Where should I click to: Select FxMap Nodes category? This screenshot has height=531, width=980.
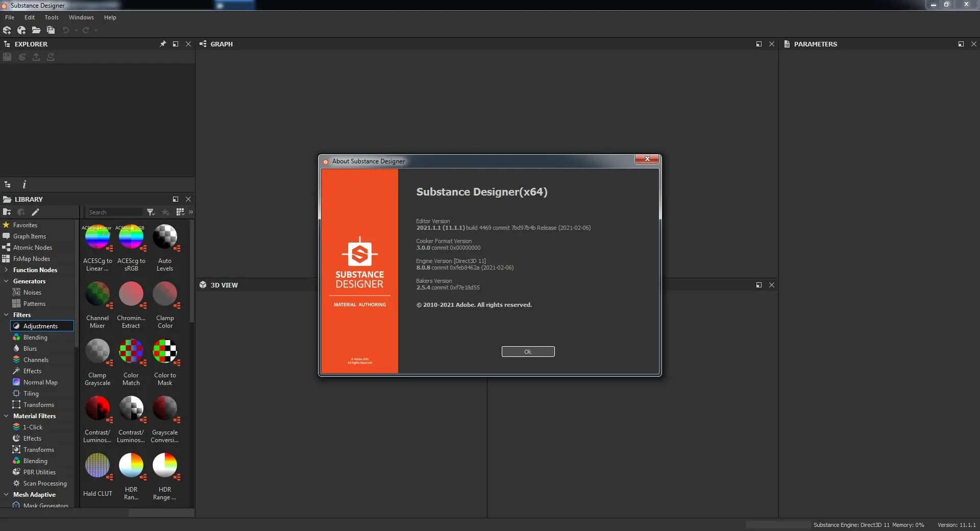[x=32, y=259]
